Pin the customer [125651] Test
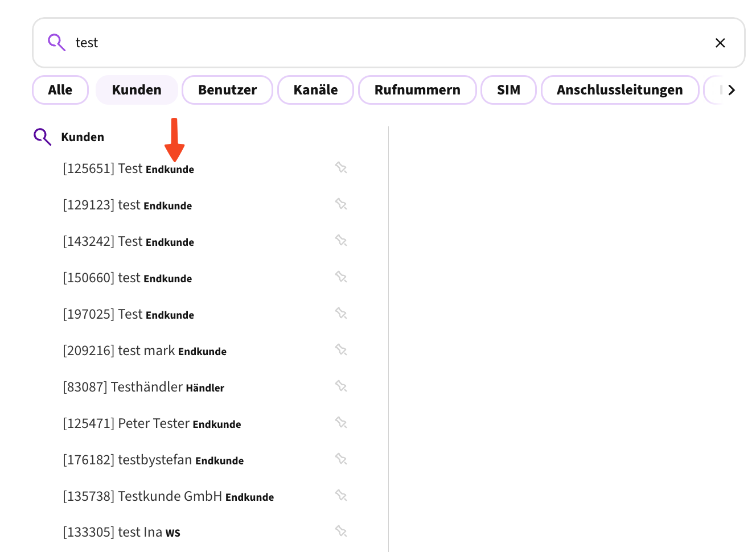 [x=341, y=167]
